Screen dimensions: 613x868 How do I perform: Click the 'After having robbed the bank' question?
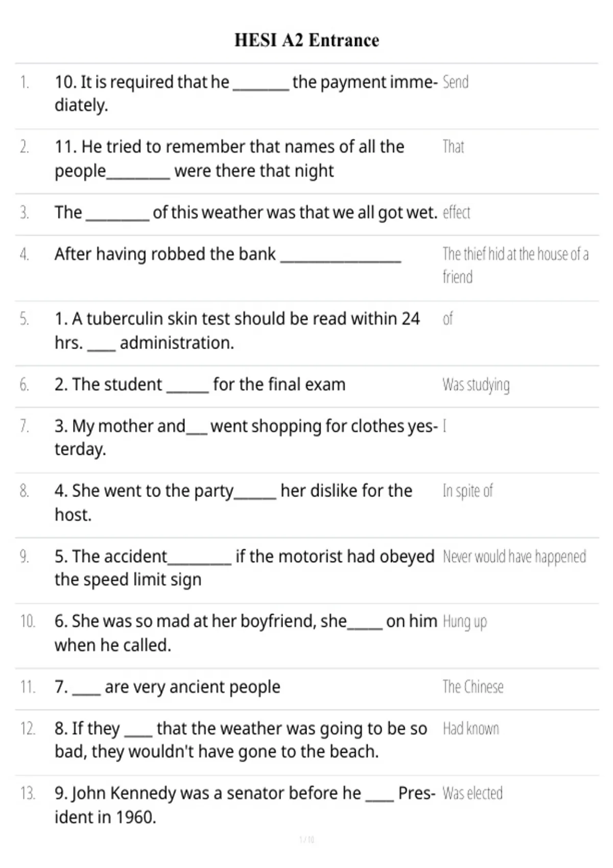pyautogui.click(x=228, y=254)
